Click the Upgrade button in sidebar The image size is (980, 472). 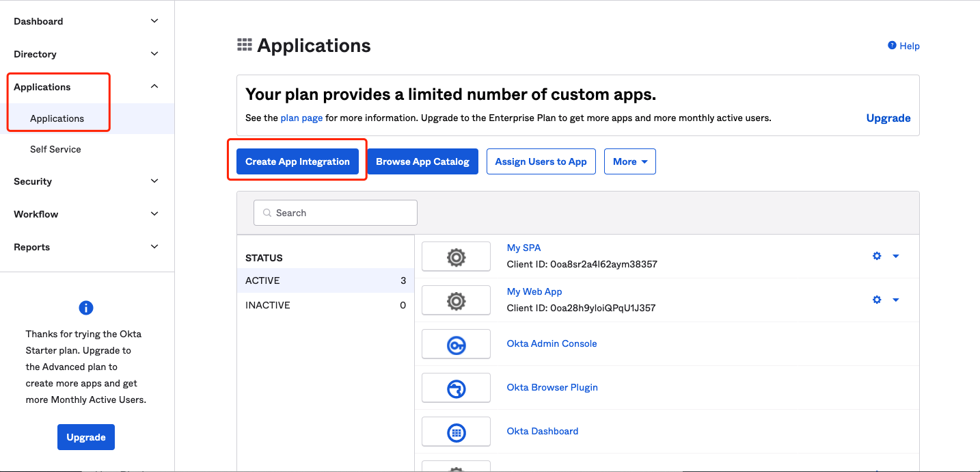click(86, 437)
